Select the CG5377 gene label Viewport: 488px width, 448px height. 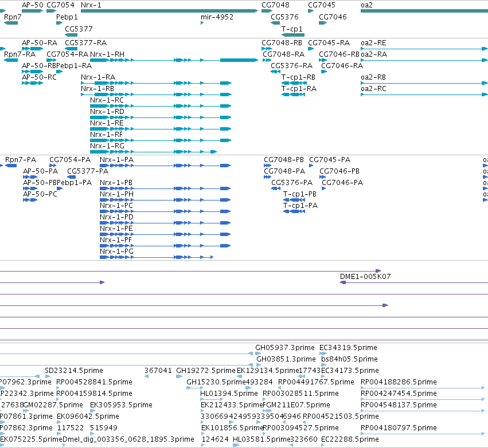(x=79, y=29)
